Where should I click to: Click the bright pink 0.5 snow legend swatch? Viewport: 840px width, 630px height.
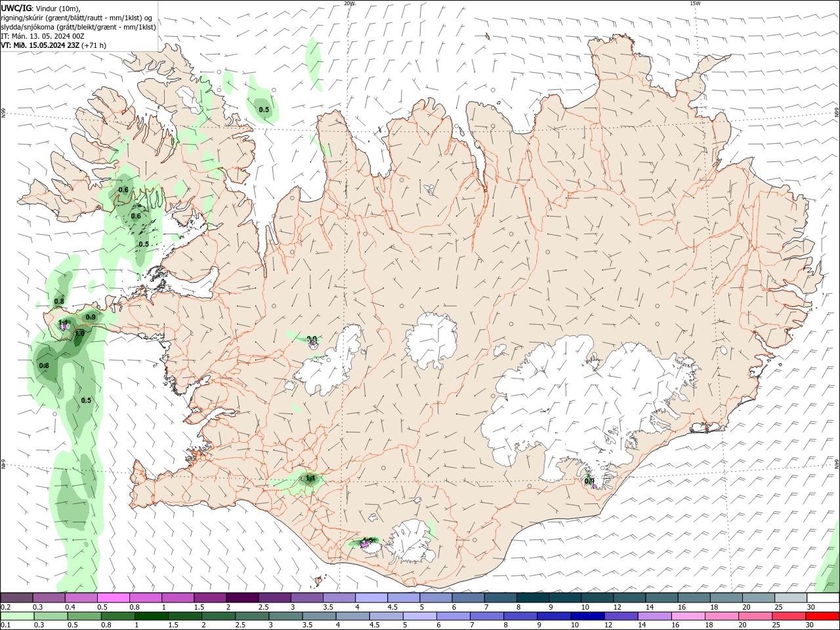click(113, 598)
